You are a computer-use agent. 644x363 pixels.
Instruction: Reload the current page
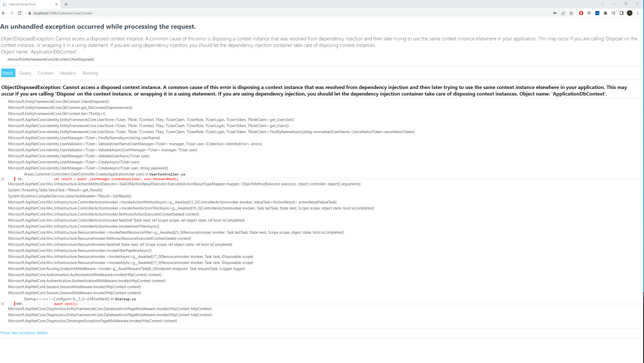point(20,13)
